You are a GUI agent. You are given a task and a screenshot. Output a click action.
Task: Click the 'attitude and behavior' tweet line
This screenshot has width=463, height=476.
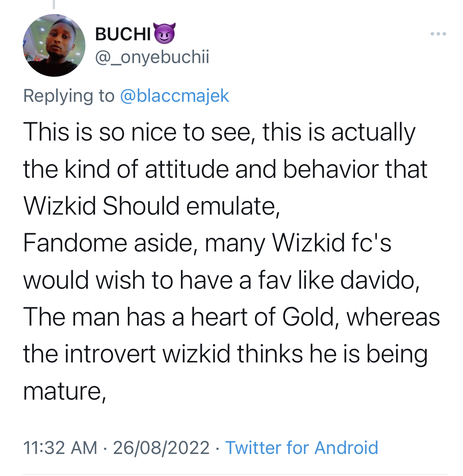(225, 169)
